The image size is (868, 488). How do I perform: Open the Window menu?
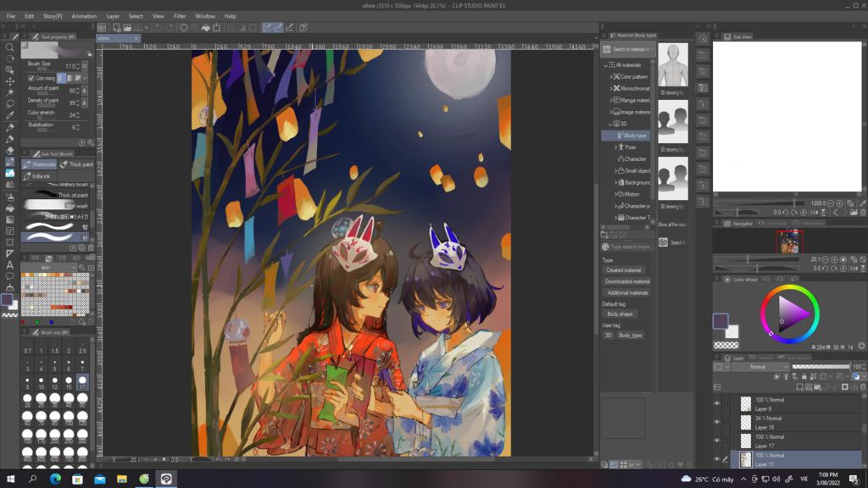(x=205, y=16)
